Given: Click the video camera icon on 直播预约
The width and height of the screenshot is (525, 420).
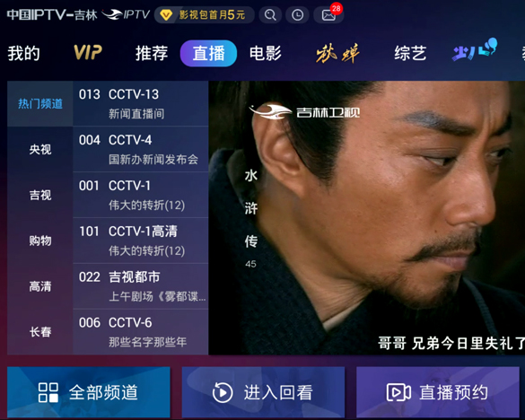Looking at the screenshot, I should [x=398, y=392].
